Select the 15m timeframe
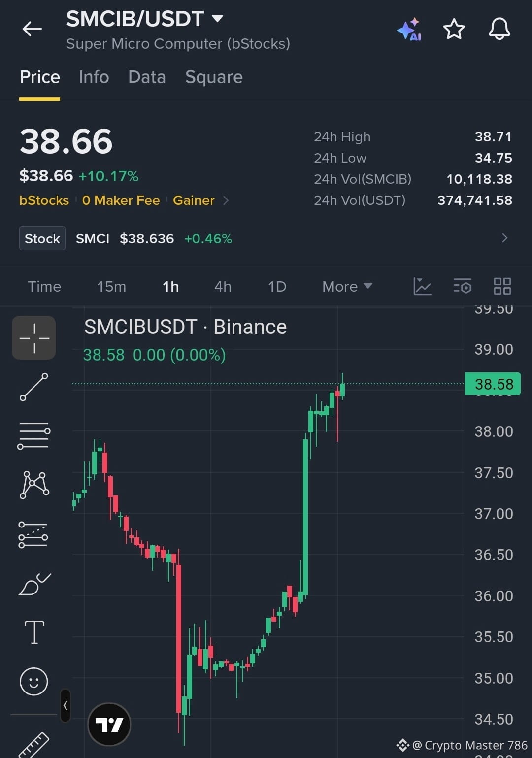 pyautogui.click(x=111, y=286)
